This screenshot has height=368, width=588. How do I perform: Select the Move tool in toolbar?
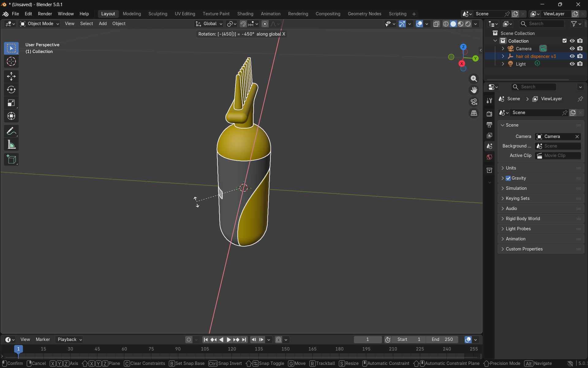pyautogui.click(x=11, y=76)
